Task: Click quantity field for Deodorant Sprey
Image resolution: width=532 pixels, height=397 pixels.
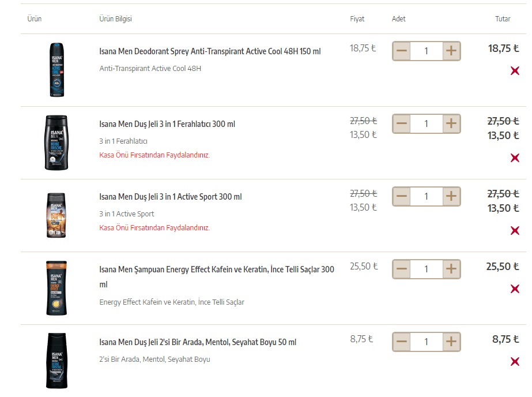Action: click(427, 51)
